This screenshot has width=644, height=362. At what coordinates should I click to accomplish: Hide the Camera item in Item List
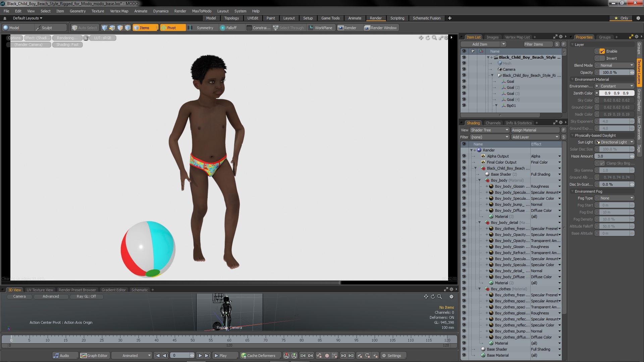coord(464,69)
